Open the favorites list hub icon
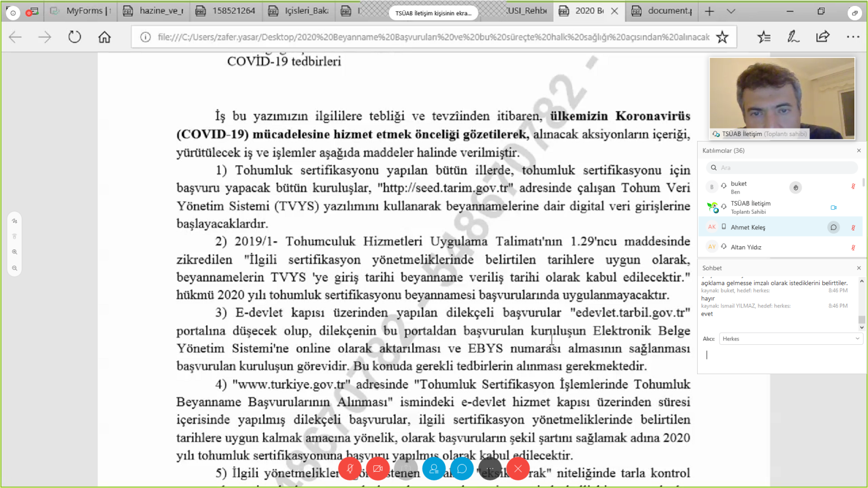 click(x=764, y=37)
